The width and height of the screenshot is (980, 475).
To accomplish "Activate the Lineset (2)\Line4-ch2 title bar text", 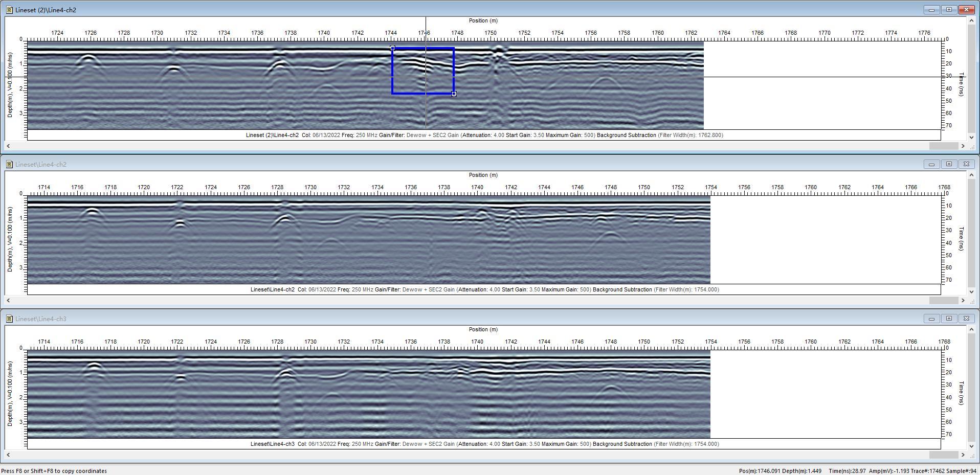I will pyautogui.click(x=46, y=10).
